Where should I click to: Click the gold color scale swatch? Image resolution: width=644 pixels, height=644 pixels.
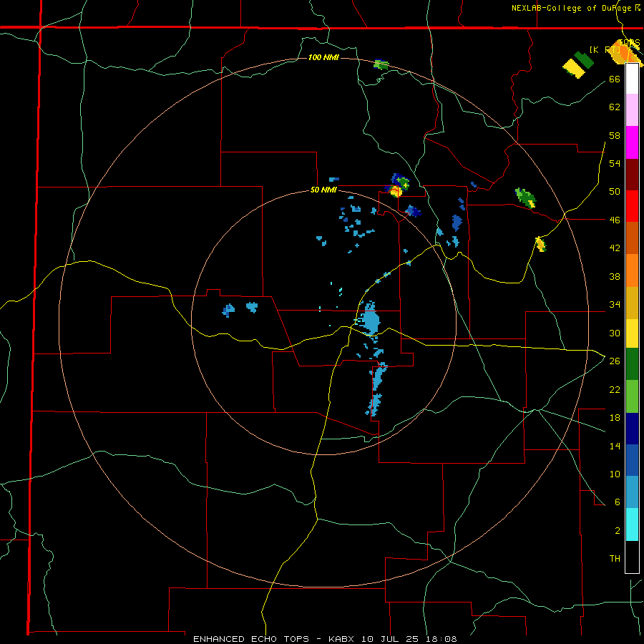click(x=632, y=303)
